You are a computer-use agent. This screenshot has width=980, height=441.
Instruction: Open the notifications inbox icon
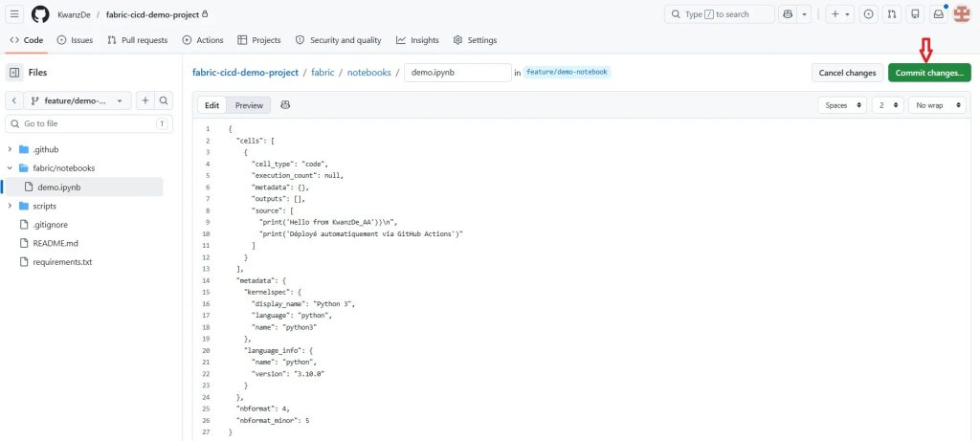pos(938,14)
